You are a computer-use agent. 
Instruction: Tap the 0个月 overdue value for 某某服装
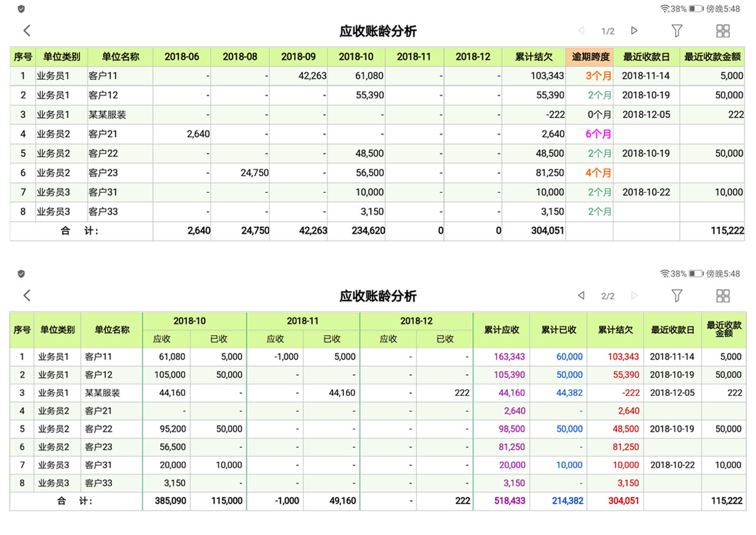coord(599,115)
